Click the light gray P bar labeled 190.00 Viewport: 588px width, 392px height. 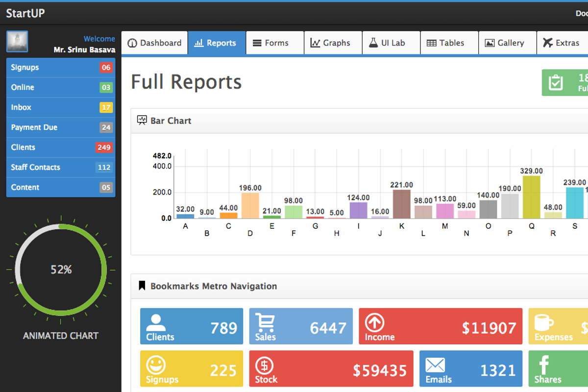pyautogui.click(x=510, y=206)
